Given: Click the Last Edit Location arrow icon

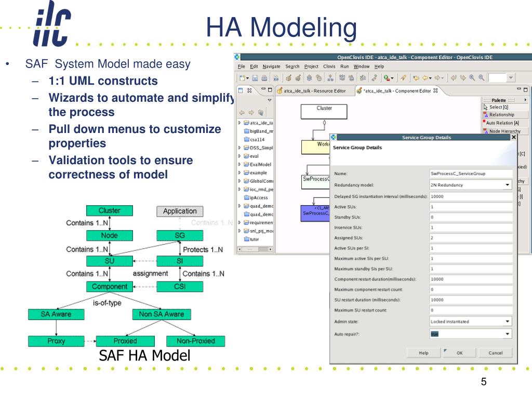Looking at the screenshot, I should (416, 78).
